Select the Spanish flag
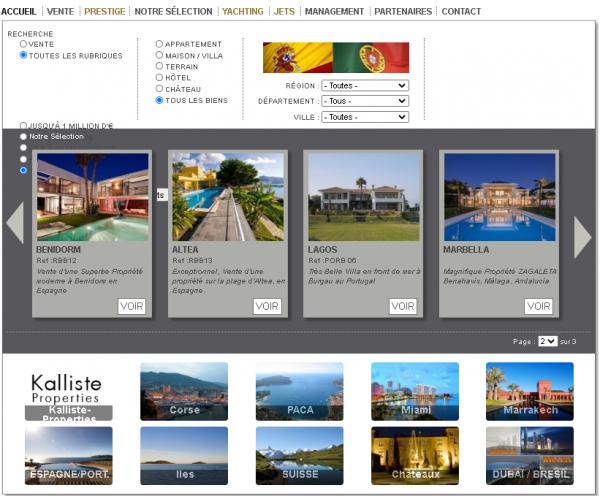Image resolution: width=600 pixels, height=496 pixels. [x=297, y=58]
